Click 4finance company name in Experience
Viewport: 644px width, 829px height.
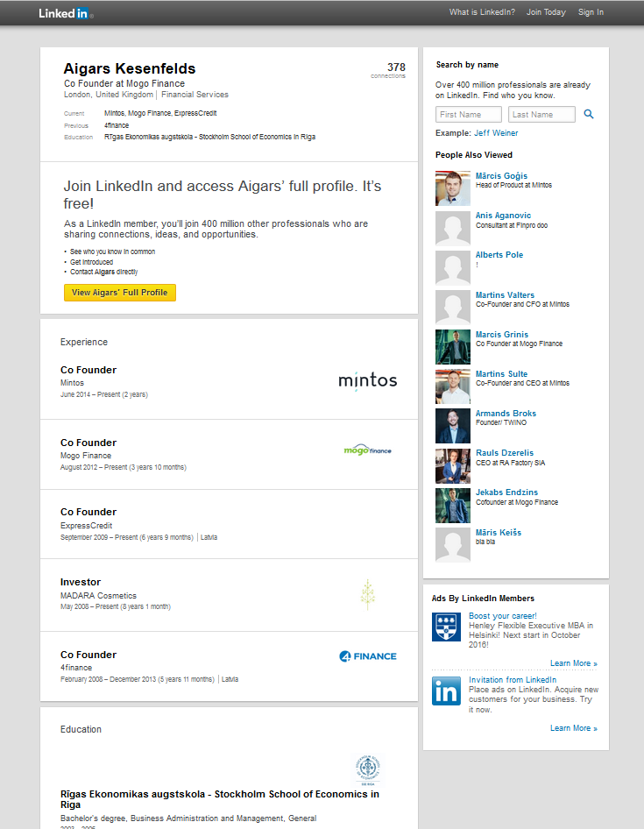76,668
